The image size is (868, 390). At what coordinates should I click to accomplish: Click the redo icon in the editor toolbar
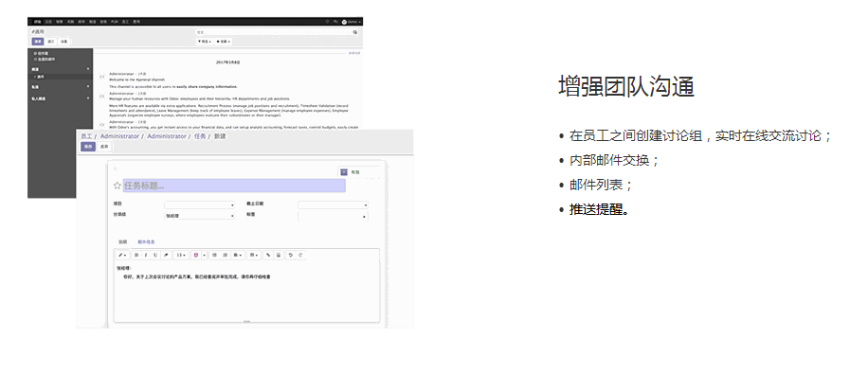(x=300, y=255)
